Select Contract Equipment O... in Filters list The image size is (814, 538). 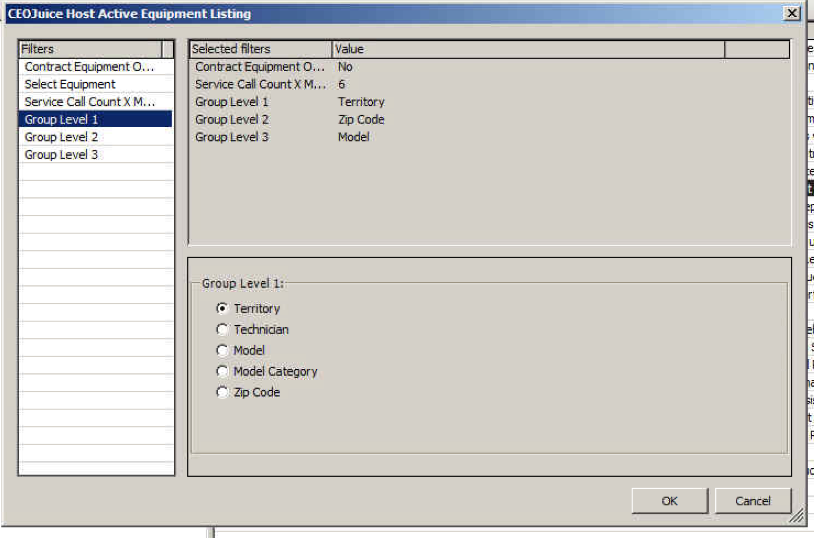(x=96, y=67)
